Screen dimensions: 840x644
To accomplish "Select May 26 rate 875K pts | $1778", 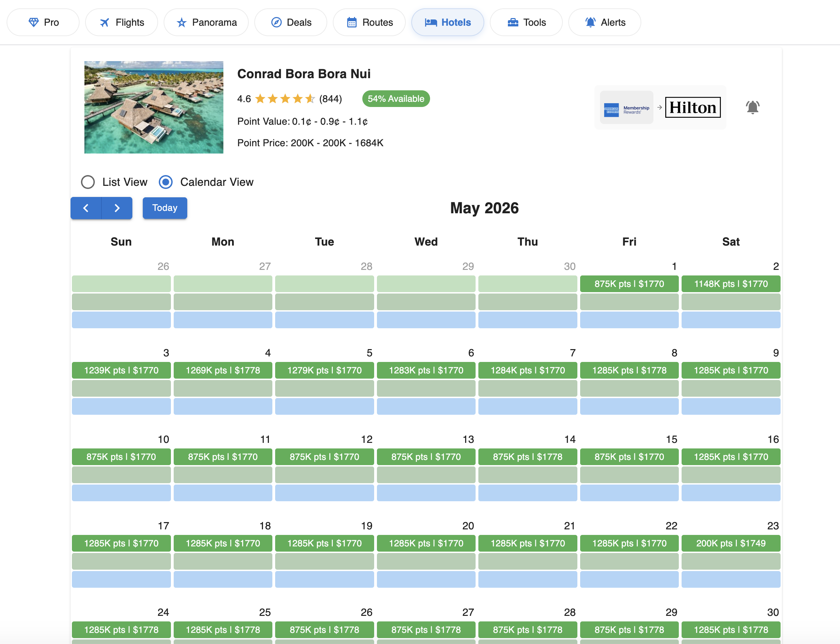I will [324, 630].
